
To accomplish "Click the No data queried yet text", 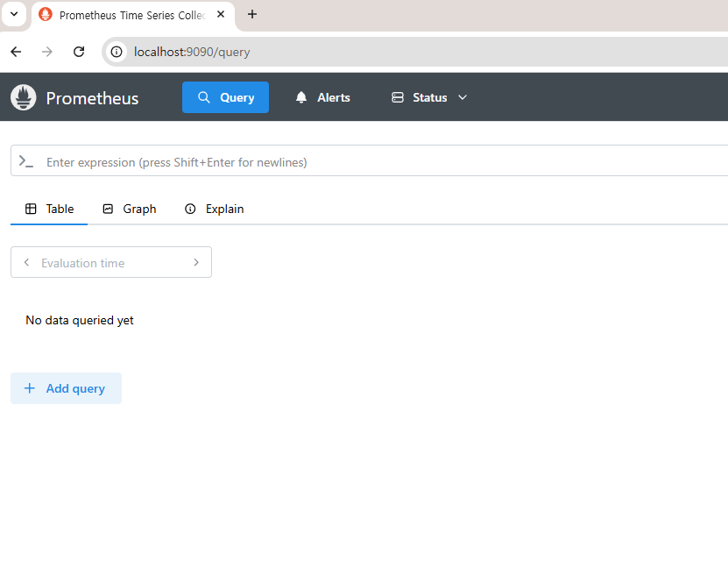I will coord(80,321).
